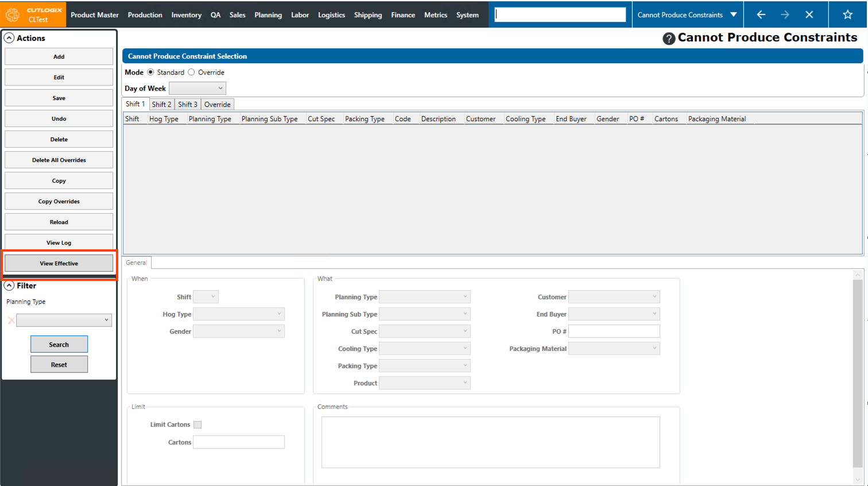Viewport: 868px width, 486px height.
Task: Click the back arrow navigation icon
Action: (x=761, y=14)
